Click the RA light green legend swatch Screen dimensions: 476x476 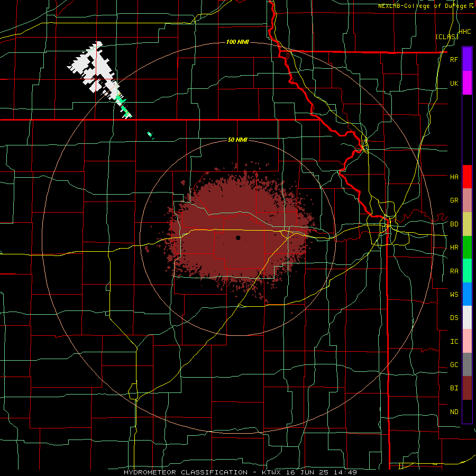click(467, 271)
